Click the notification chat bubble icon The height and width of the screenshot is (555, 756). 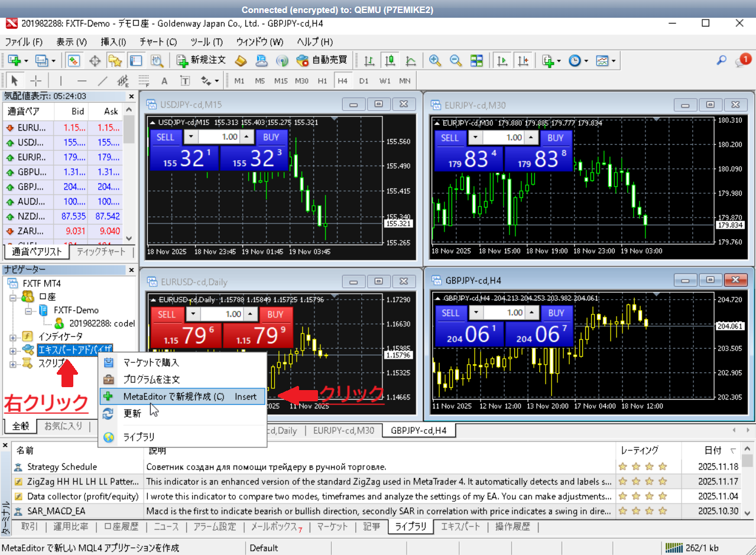(742, 60)
